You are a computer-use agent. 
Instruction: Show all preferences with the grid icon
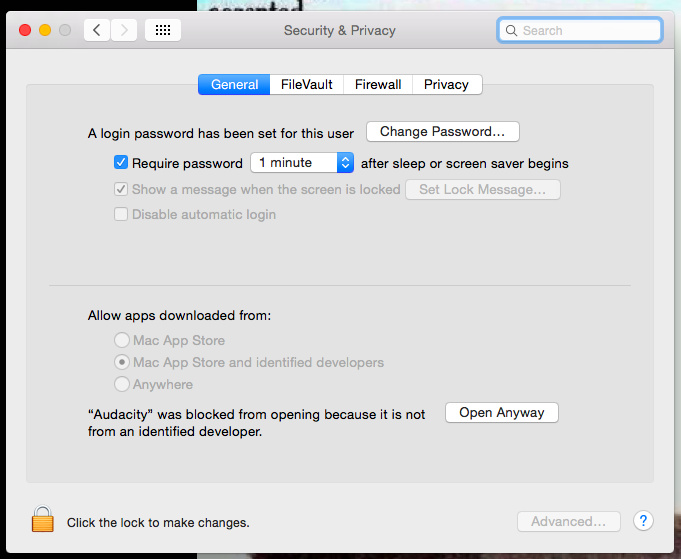[163, 30]
